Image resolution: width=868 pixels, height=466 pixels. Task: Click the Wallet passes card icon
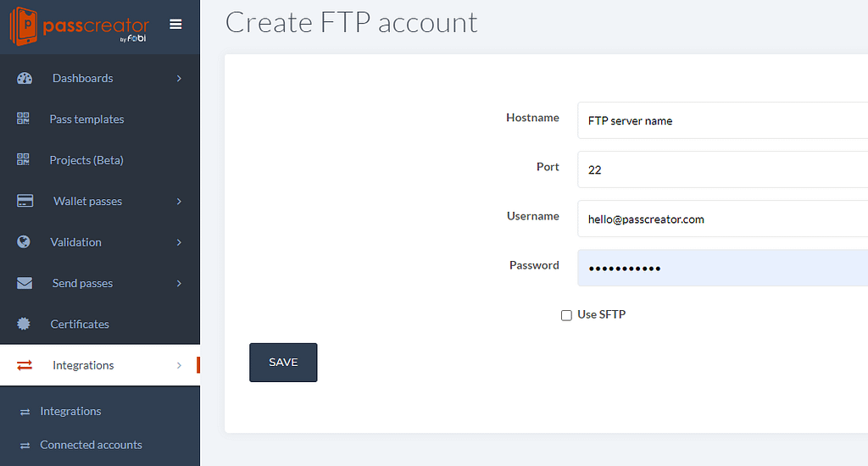(x=25, y=200)
